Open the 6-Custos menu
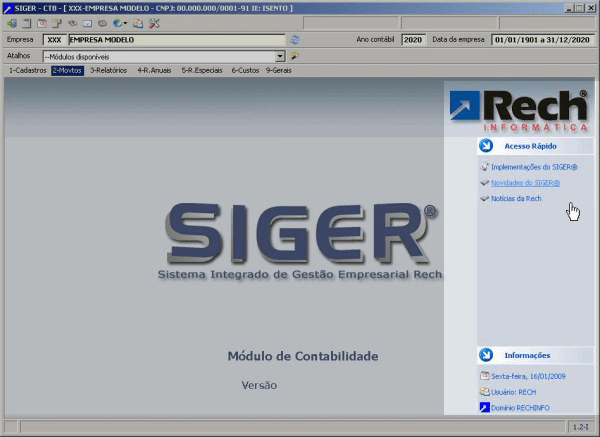Image resolution: width=600 pixels, height=437 pixels. pyautogui.click(x=245, y=70)
